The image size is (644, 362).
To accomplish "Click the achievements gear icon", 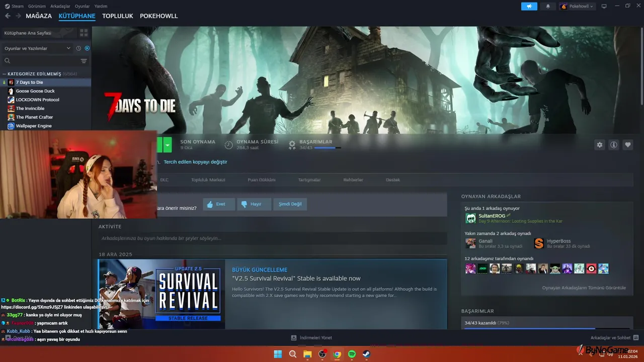I will tap(292, 145).
